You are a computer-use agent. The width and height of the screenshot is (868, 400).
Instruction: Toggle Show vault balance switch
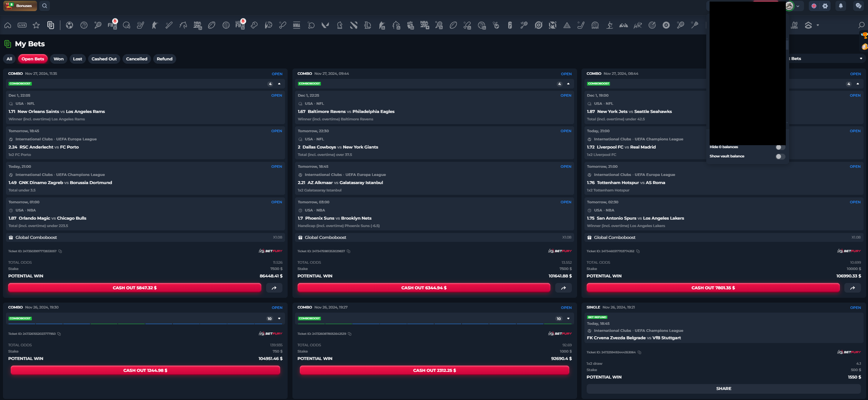780,156
